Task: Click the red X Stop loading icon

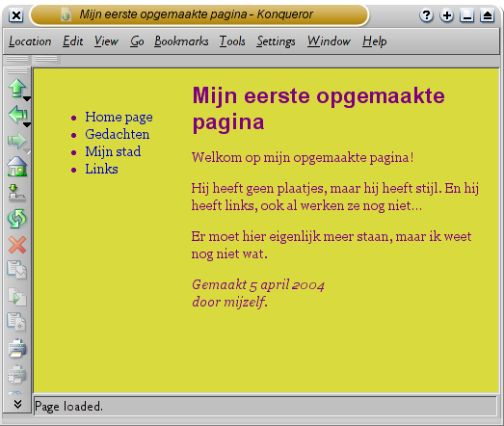Action: (x=17, y=245)
